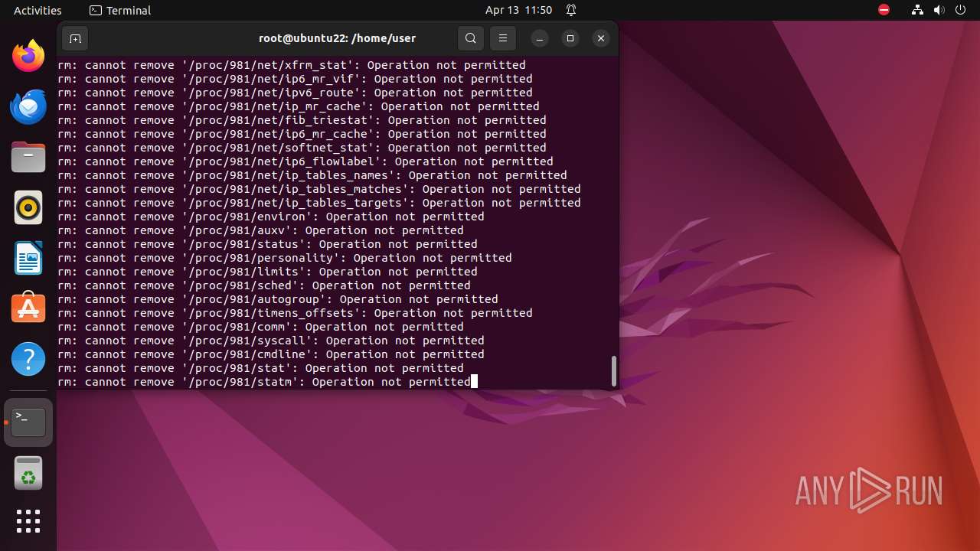Click the notification bell in top bar
Image resolution: width=980 pixels, height=551 pixels.
point(571,11)
